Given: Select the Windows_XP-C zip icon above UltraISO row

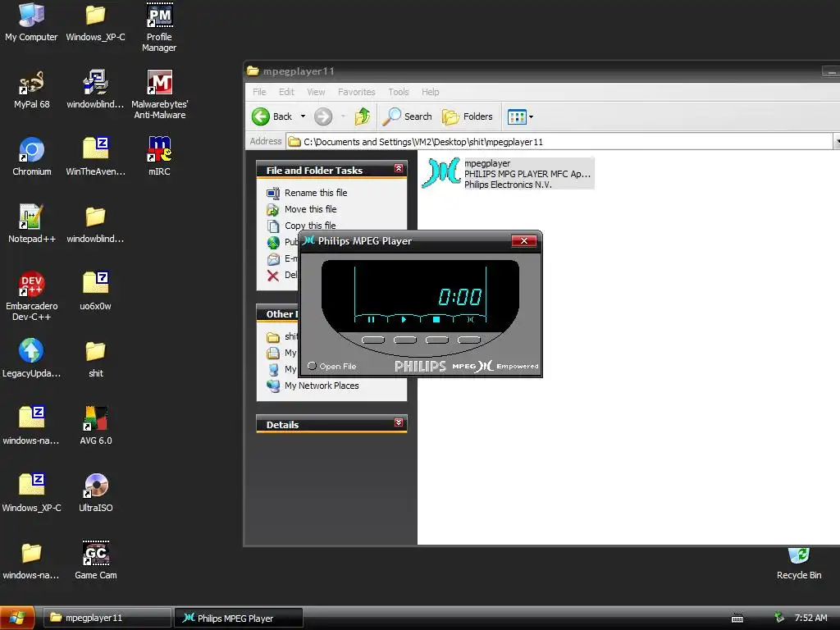Looking at the screenshot, I should coord(32,492).
